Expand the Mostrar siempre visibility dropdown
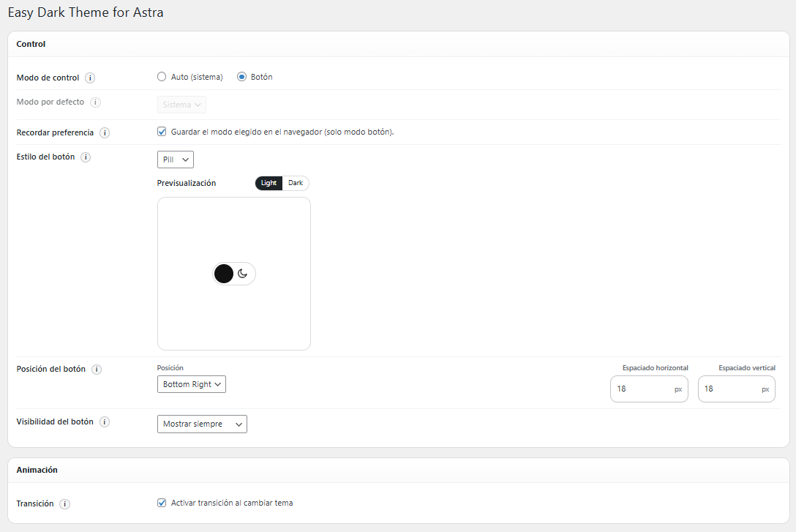 202,424
